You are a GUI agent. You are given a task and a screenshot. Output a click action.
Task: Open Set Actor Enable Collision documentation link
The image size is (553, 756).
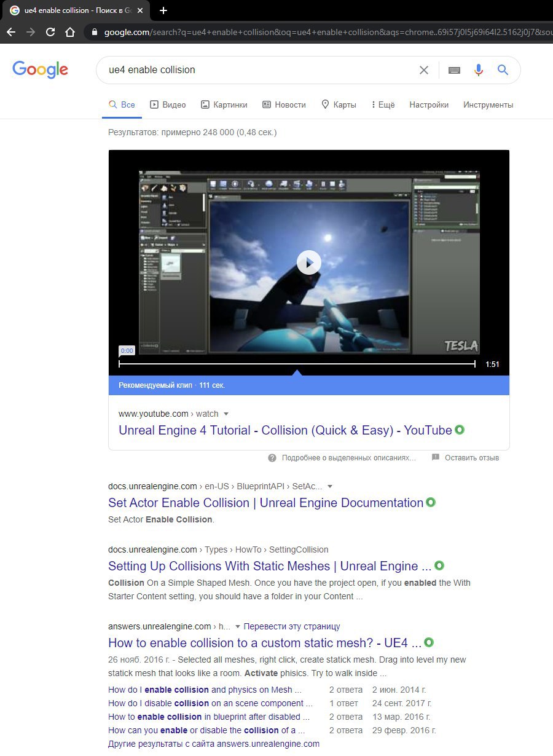point(265,503)
